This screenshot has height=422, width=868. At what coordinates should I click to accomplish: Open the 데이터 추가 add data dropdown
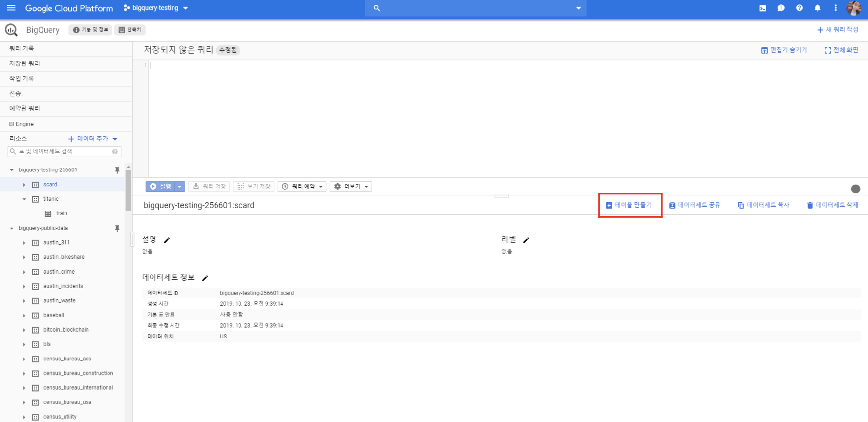[93, 139]
